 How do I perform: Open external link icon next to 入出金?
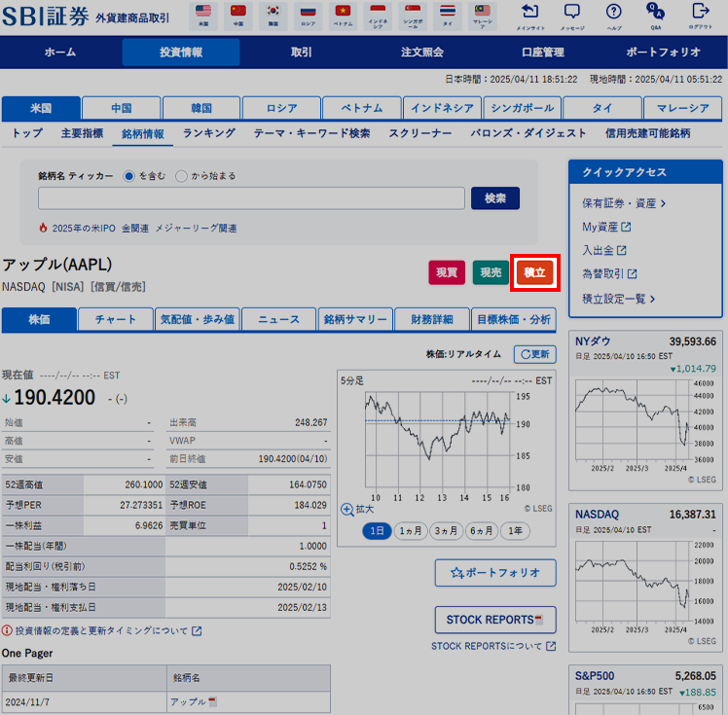(x=621, y=251)
